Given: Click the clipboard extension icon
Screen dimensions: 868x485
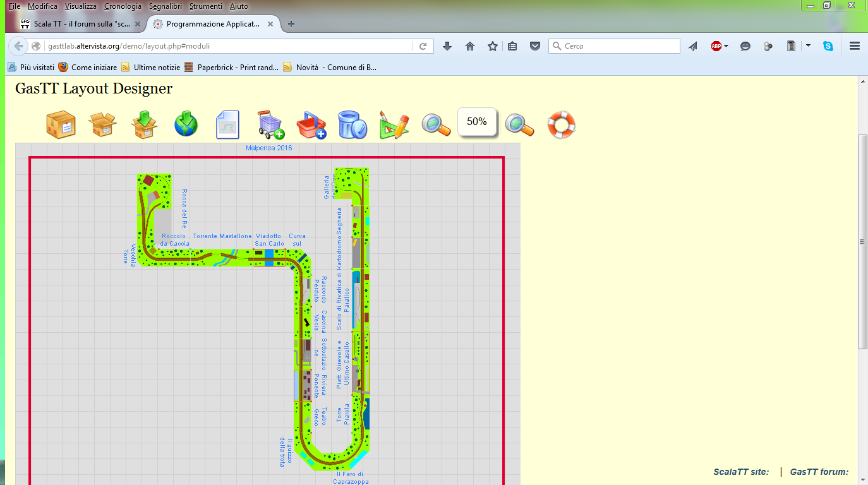Looking at the screenshot, I should (790, 46).
